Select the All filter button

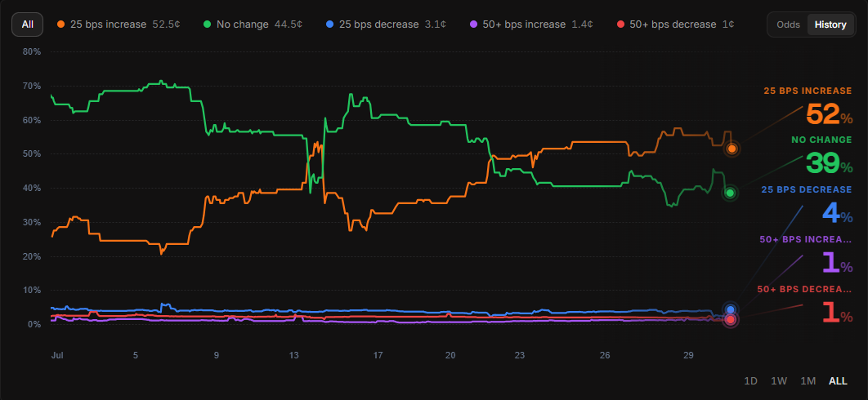[x=27, y=24]
